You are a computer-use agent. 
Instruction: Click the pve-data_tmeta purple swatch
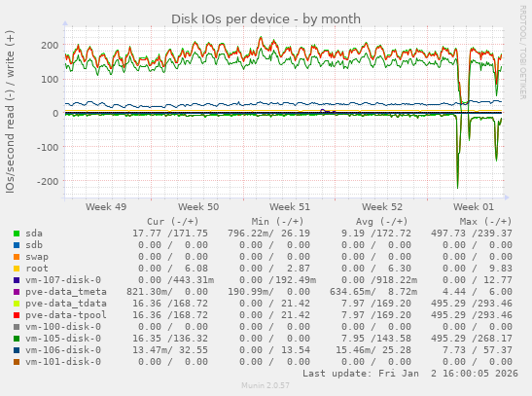coord(17,292)
